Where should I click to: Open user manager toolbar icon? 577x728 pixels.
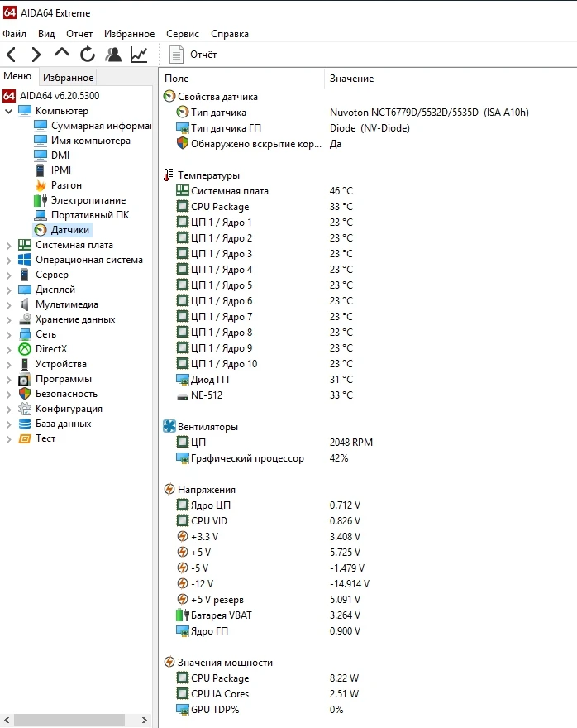click(x=113, y=55)
